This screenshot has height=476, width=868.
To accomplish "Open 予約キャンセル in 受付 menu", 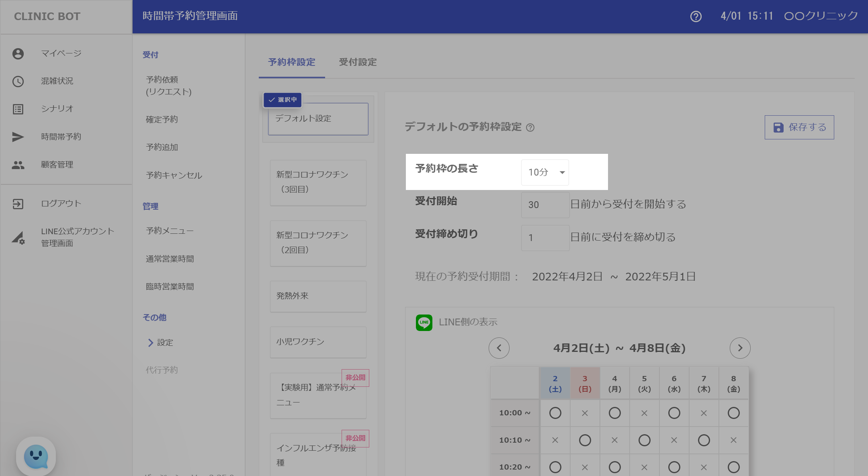I will 174,175.
